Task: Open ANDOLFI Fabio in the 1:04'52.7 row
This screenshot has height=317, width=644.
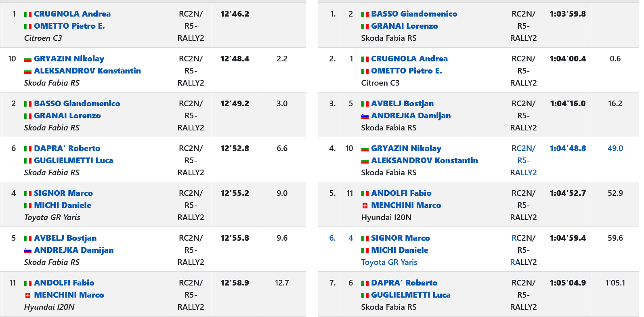Action: click(401, 193)
